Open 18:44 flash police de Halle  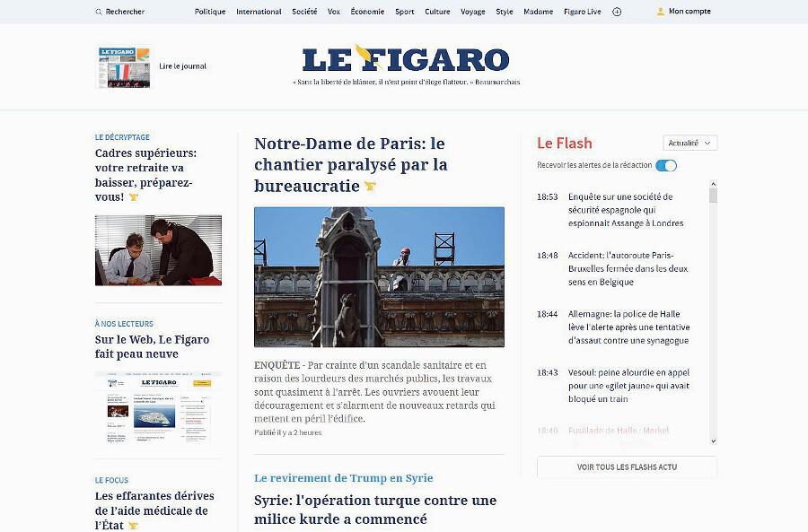point(628,327)
